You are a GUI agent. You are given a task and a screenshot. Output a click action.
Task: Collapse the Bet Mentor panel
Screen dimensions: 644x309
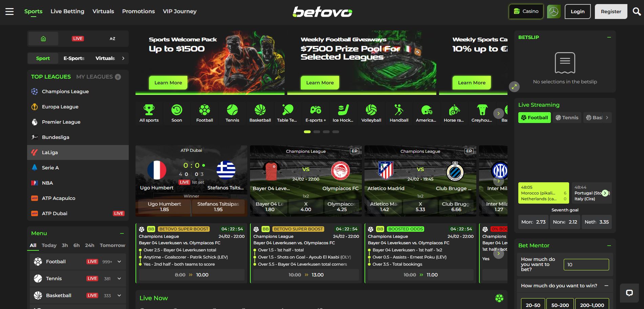[609, 245]
